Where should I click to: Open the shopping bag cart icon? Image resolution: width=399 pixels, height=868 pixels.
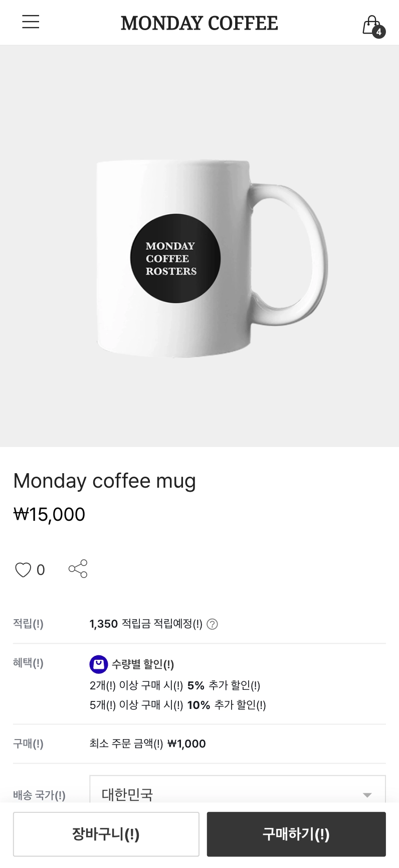pyautogui.click(x=372, y=25)
